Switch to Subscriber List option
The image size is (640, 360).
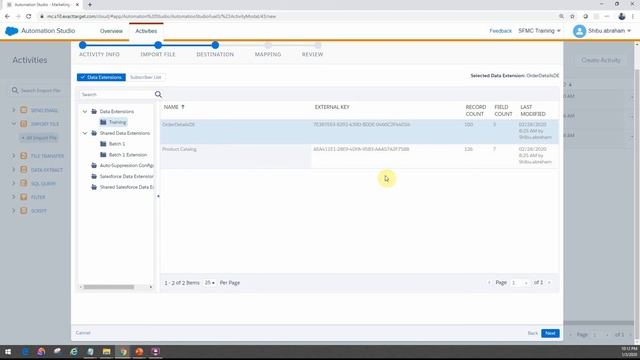[146, 77]
